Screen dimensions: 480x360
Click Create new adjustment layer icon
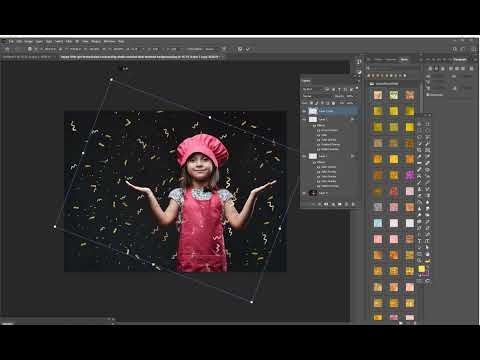coord(333,204)
